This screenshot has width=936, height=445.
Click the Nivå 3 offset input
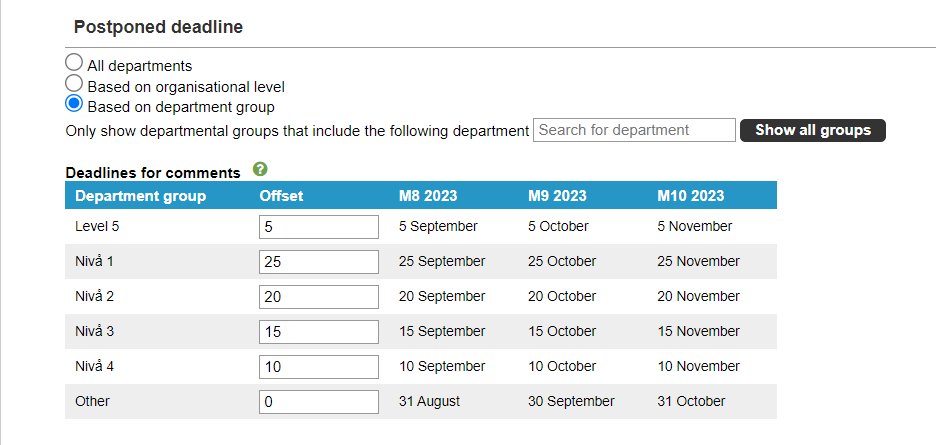319,332
